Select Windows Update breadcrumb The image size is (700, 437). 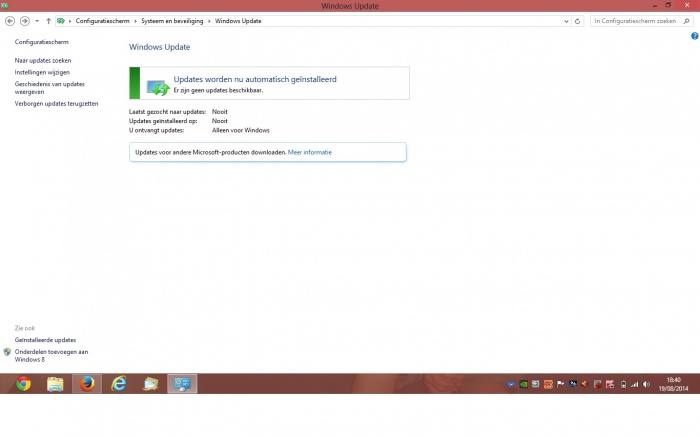(238, 21)
